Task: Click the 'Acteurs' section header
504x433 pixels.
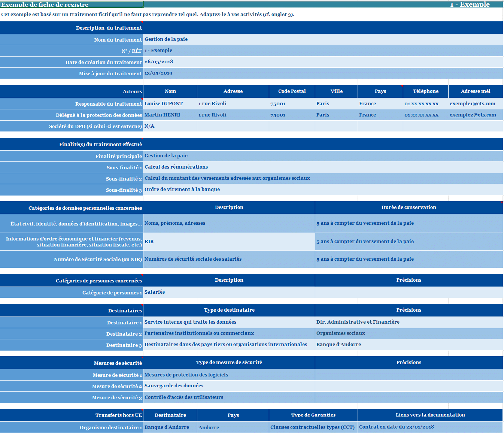Action: tap(72, 91)
